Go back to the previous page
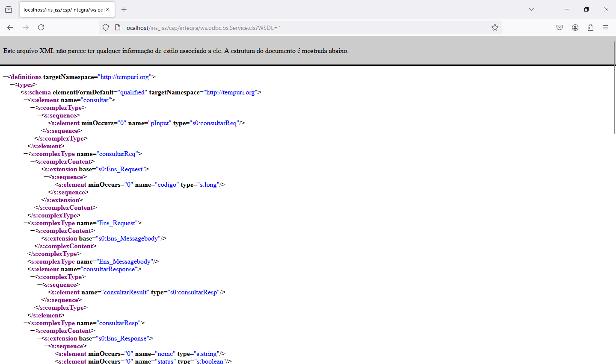616x364 pixels. coord(10,27)
